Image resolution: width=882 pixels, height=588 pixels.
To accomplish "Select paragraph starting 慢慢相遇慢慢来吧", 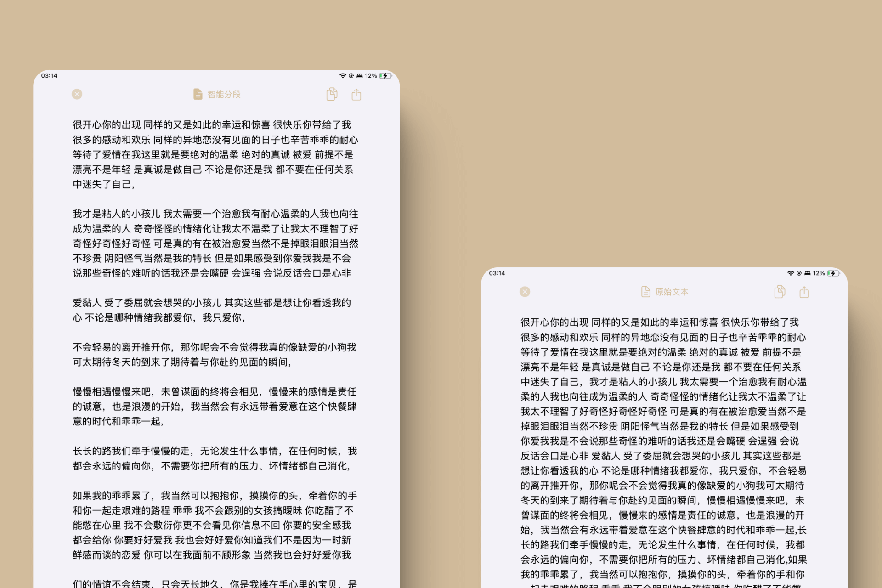I will pyautogui.click(x=215, y=406).
